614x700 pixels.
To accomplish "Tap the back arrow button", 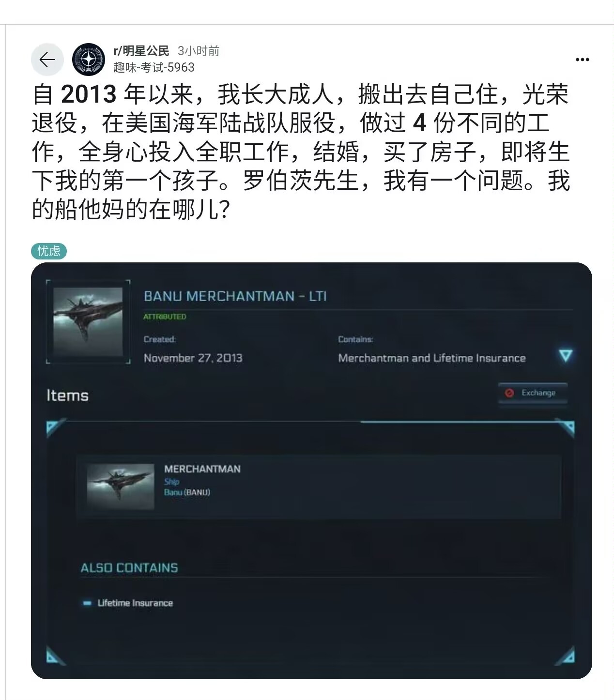I will pyautogui.click(x=47, y=60).
